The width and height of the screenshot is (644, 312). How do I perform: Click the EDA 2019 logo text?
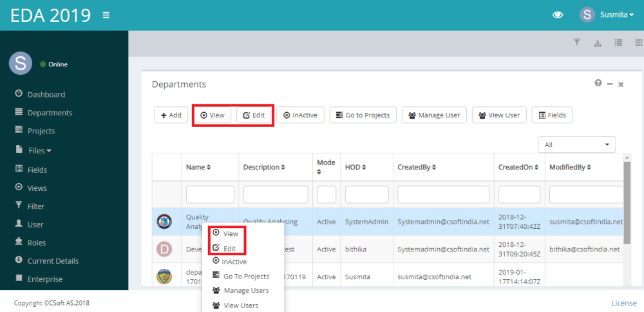point(50,15)
